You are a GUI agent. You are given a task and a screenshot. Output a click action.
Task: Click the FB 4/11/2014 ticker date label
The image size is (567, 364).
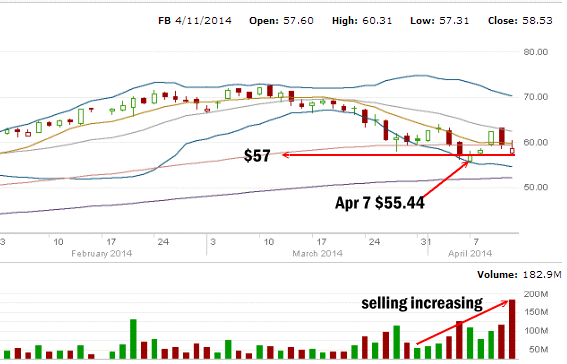(195, 21)
